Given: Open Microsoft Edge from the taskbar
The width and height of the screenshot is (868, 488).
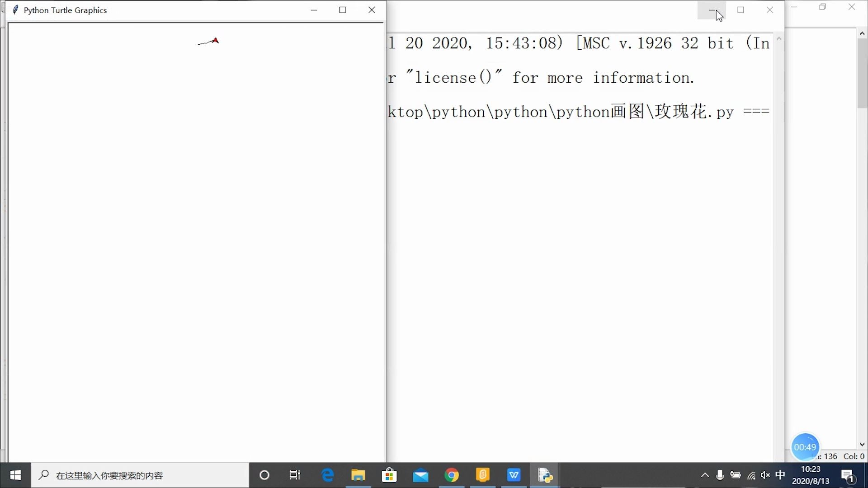Looking at the screenshot, I should point(327,475).
